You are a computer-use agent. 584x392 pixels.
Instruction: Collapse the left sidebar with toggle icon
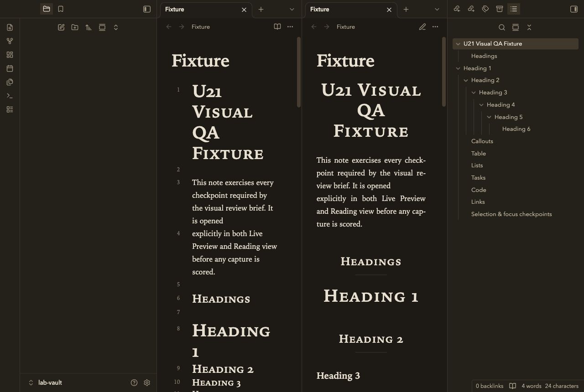click(x=147, y=9)
